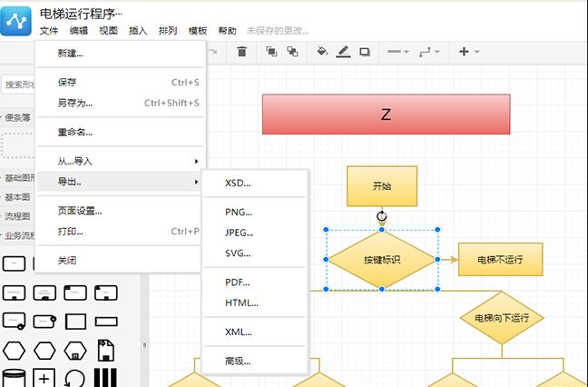
Task: Pick the plus-in-square shape
Action: click(44, 378)
